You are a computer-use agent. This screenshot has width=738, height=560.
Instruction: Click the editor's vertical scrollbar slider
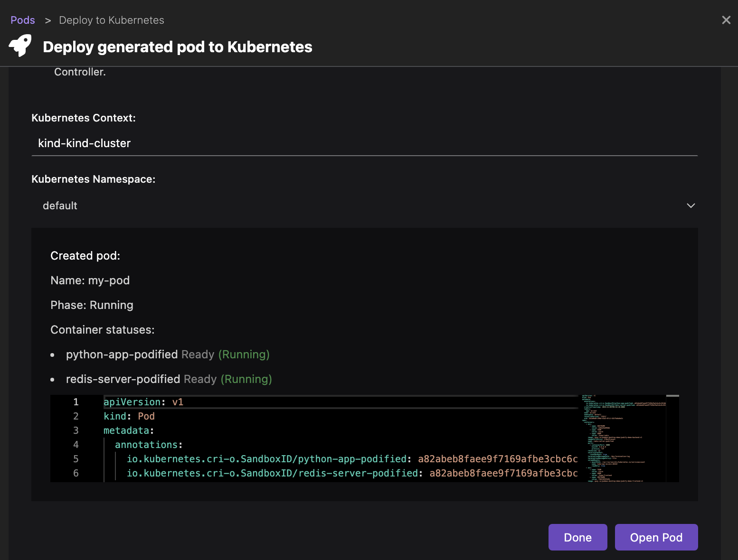click(x=672, y=396)
